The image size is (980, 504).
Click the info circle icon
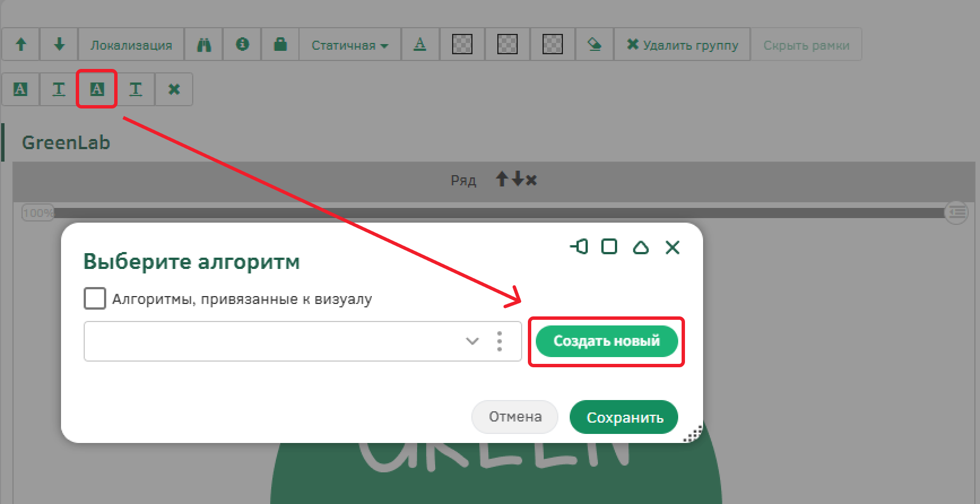pos(242,44)
